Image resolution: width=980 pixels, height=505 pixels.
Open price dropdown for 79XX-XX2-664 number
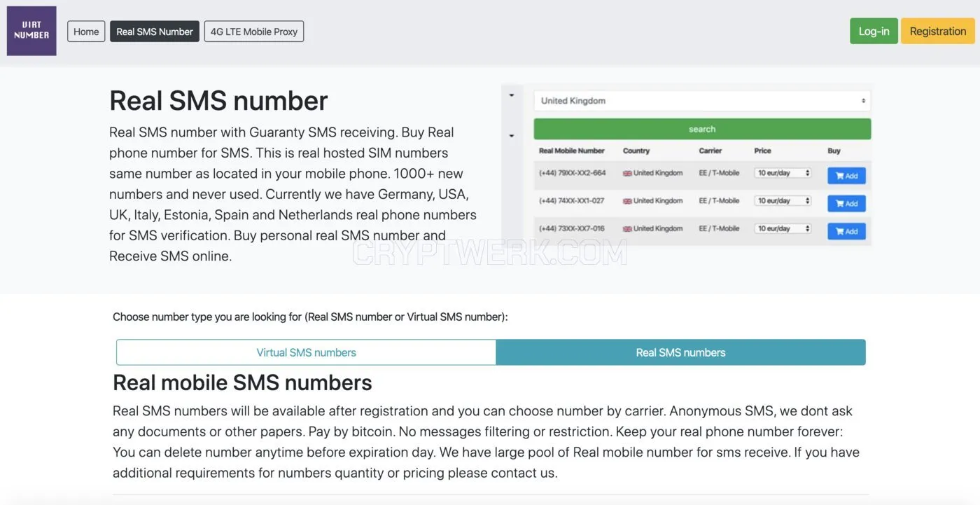tap(783, 173)
